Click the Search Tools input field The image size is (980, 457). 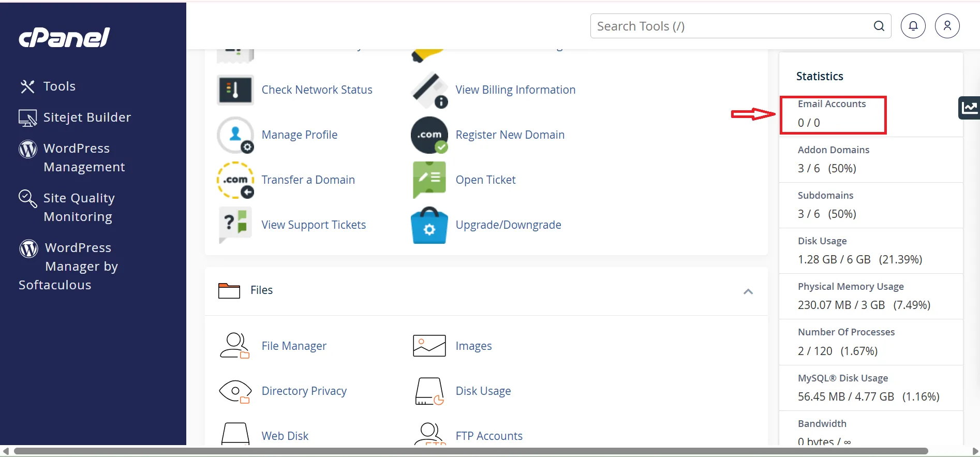click(730, 26)
